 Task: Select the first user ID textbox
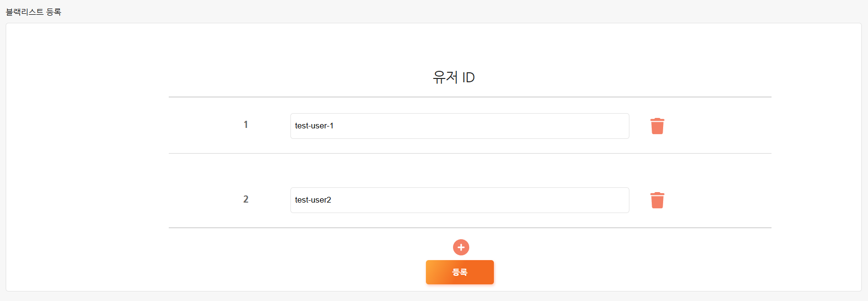point(459,126)
